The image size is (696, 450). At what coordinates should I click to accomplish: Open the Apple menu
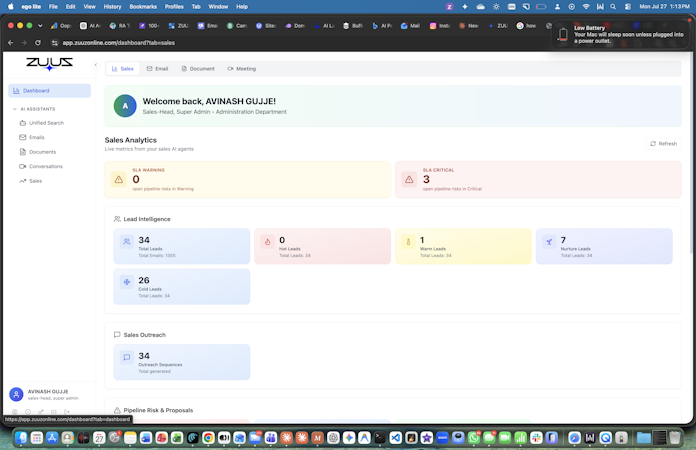tap(11, 7)
